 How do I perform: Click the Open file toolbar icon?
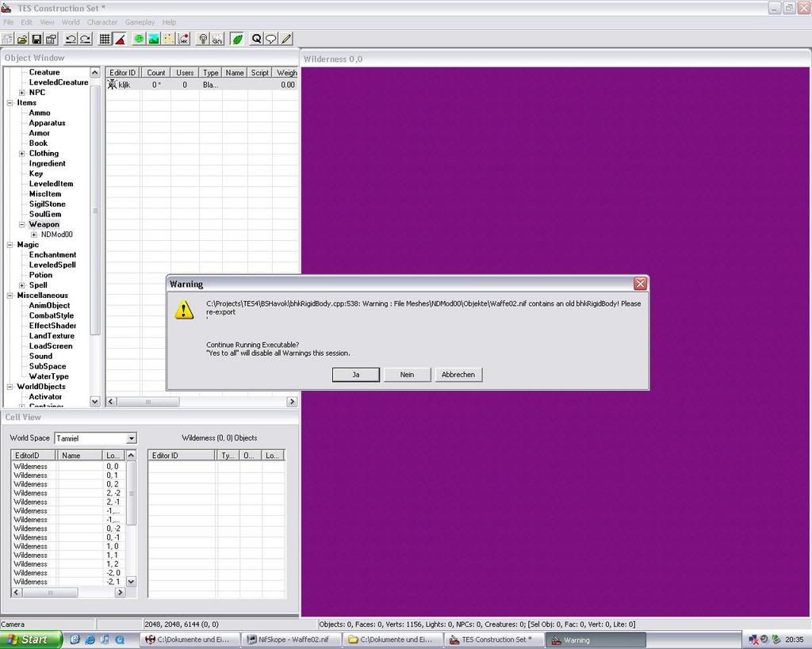tap(22, 39)
